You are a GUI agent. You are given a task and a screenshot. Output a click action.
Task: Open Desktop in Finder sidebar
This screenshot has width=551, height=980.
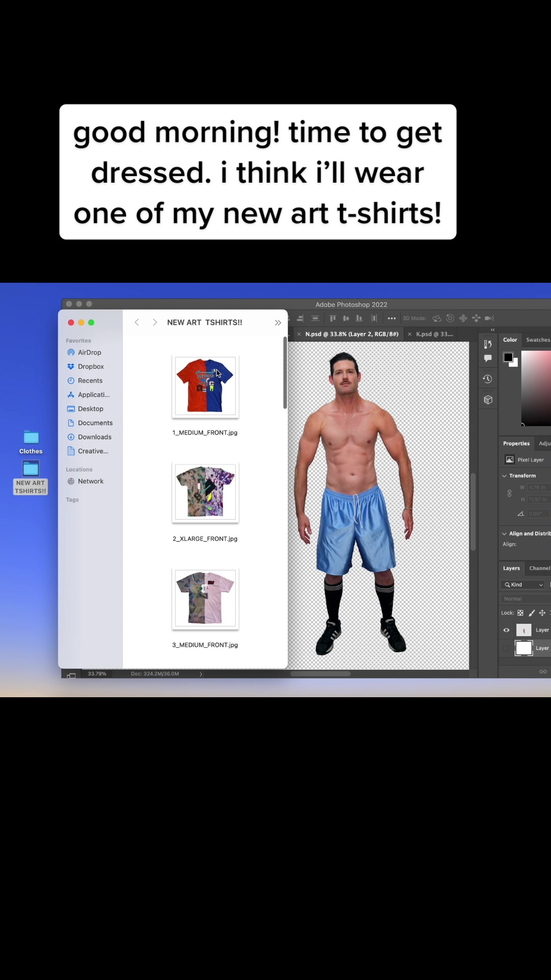(91, 409)
